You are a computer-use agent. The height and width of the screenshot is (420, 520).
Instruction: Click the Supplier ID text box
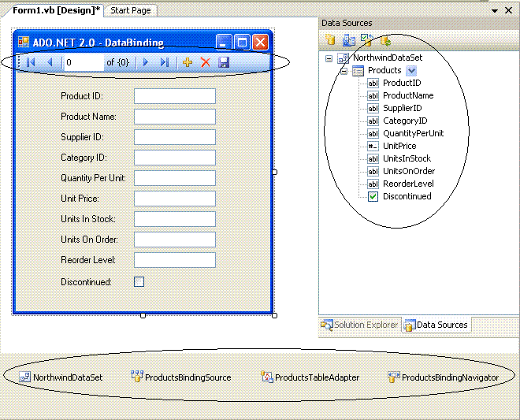(175, 137)
